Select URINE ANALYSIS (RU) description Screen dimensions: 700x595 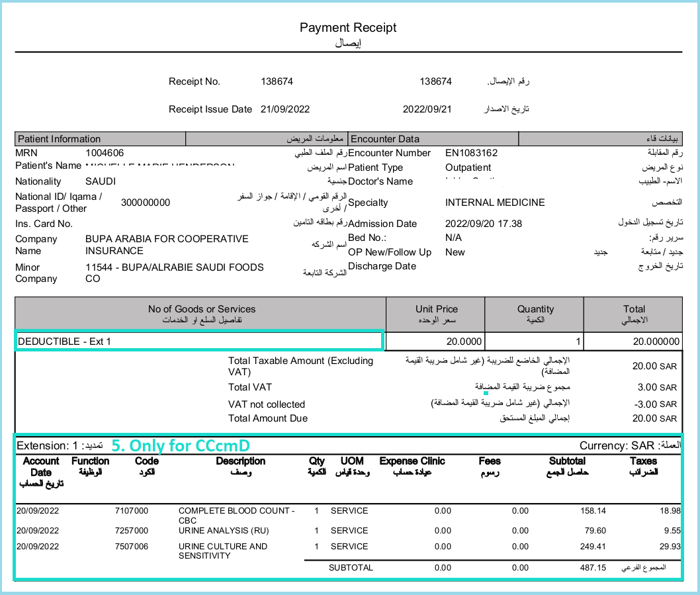pyautogui.click(x=224, y=530)
